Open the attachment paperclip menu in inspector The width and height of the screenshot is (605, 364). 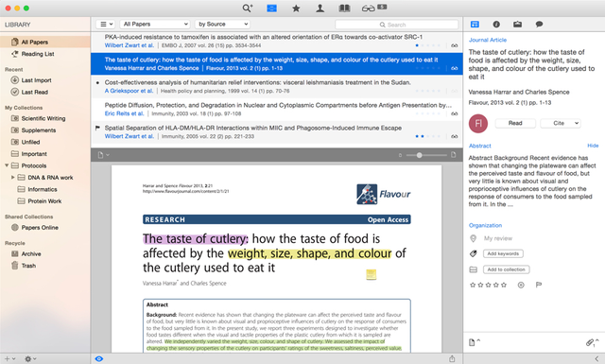click(x=592, y=342)
